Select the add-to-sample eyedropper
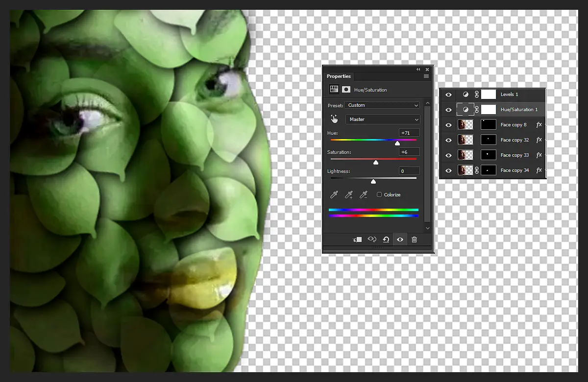Screen dimensions: 588x382 click(349, 195)
